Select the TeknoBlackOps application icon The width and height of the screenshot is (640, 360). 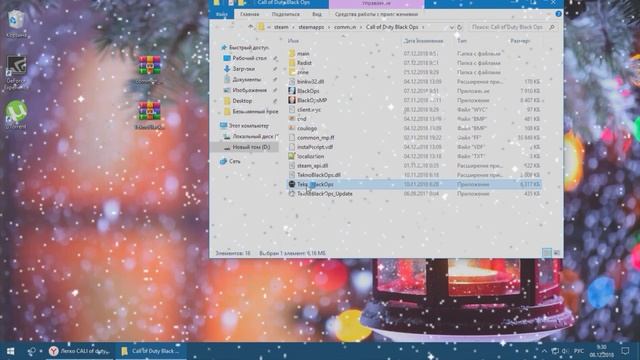point(292,184)
